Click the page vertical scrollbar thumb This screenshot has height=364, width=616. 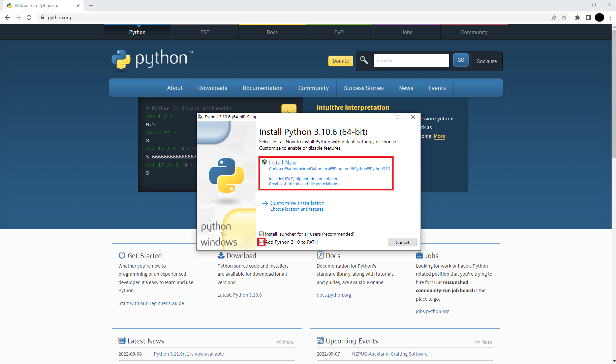[x=614, y=94]
